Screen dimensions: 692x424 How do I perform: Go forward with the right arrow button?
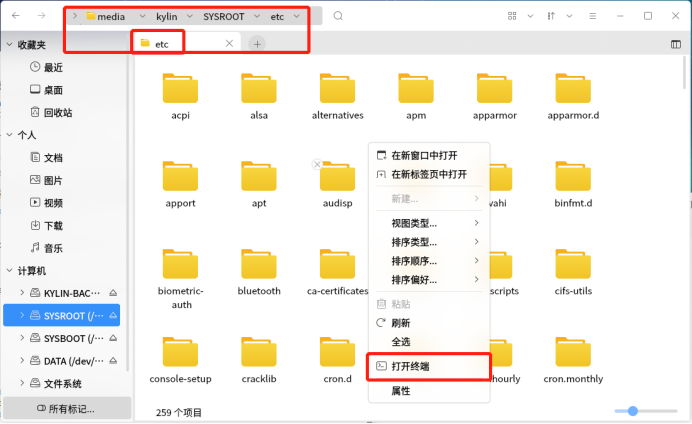tap(41, 16)
